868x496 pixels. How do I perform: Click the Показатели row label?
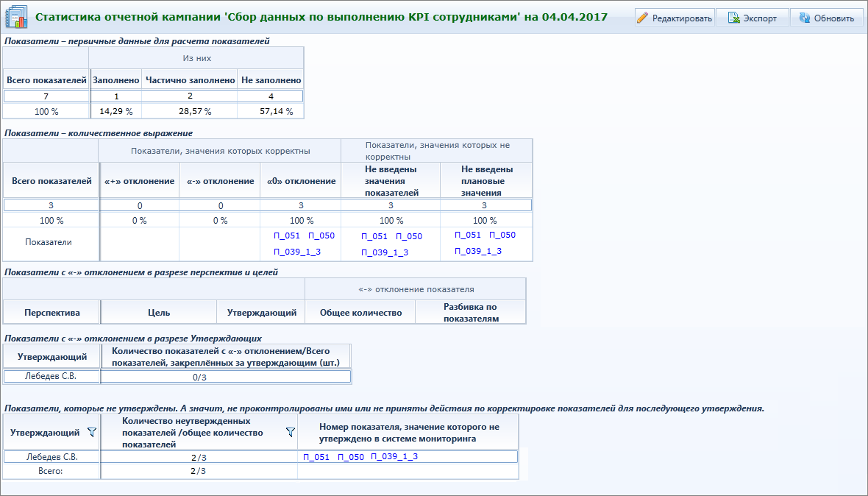(48, 242)
